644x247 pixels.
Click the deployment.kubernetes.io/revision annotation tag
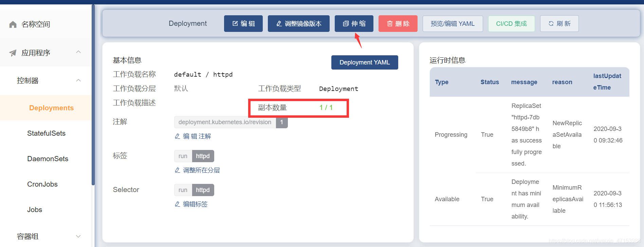coord(231,122)
